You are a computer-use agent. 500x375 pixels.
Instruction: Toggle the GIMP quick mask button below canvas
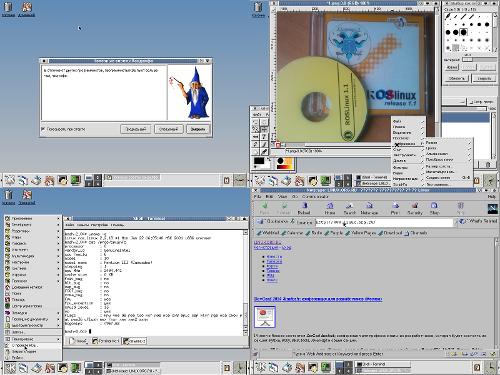coord(278,145)
